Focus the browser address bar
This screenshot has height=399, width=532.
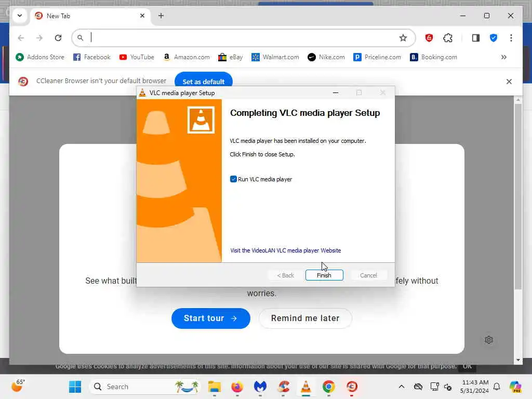243,37
